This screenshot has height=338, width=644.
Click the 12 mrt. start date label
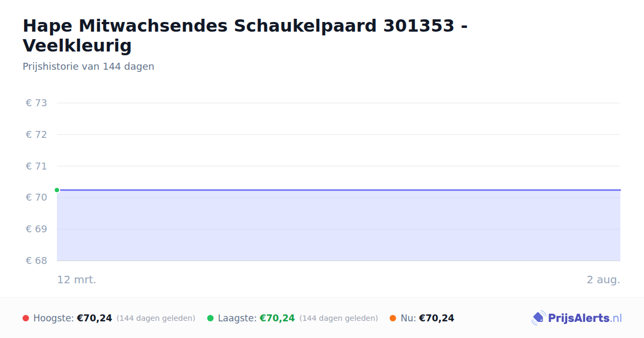tap(77, 280)
